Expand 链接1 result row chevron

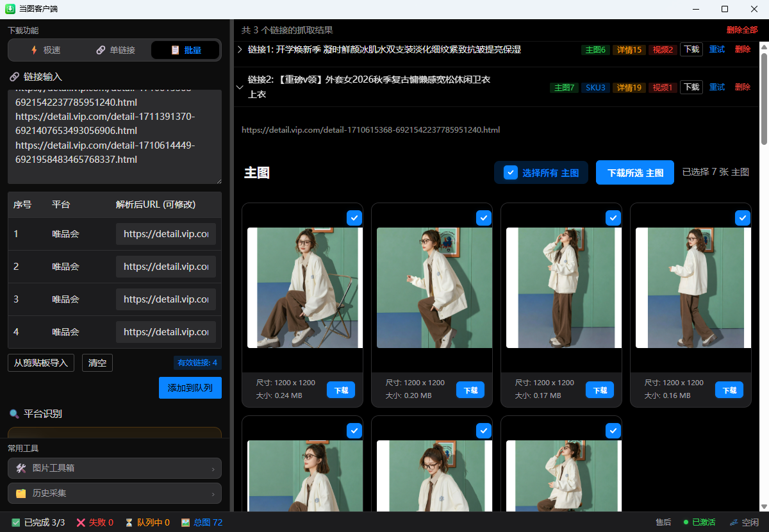coord(240,49)
